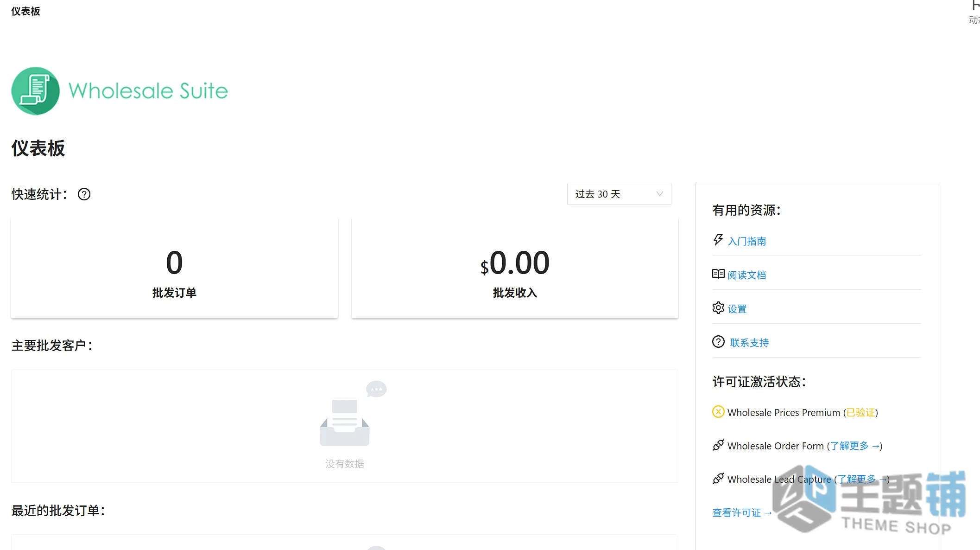This screenshot has width=980, height=550.
Task: Click the 主要批发客户 section heading
Action: click(52, 345)
